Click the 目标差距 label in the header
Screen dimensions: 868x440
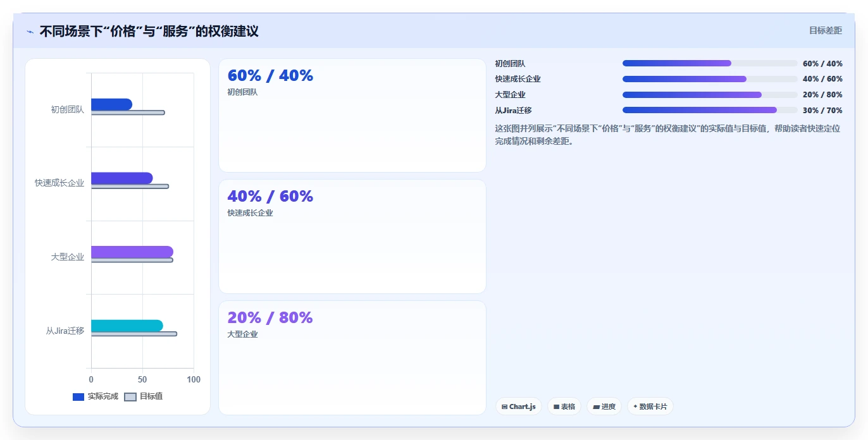click(826, 30)
